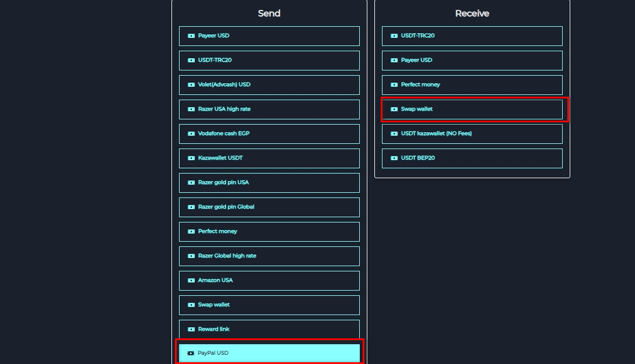Click the USDT-TRC20 icon in Send column
Image resolution: width=635 pixels, height=364 pixels.
click(191, 60)
